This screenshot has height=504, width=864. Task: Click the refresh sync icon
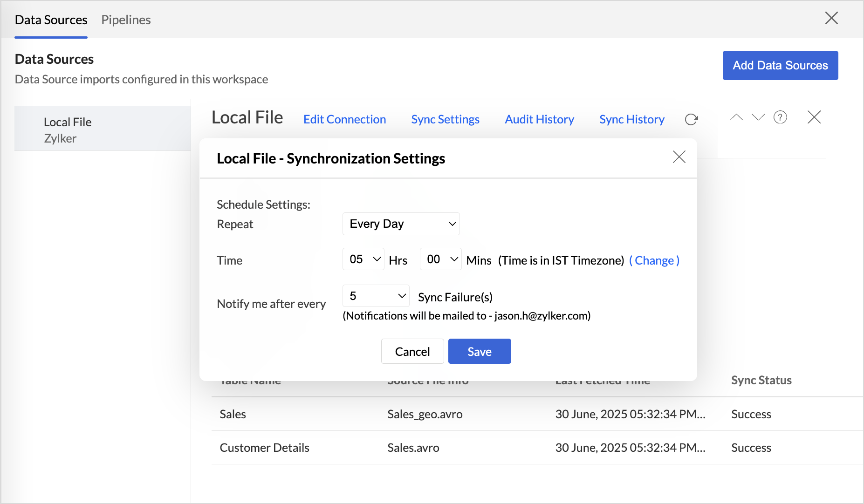(691, 120)
